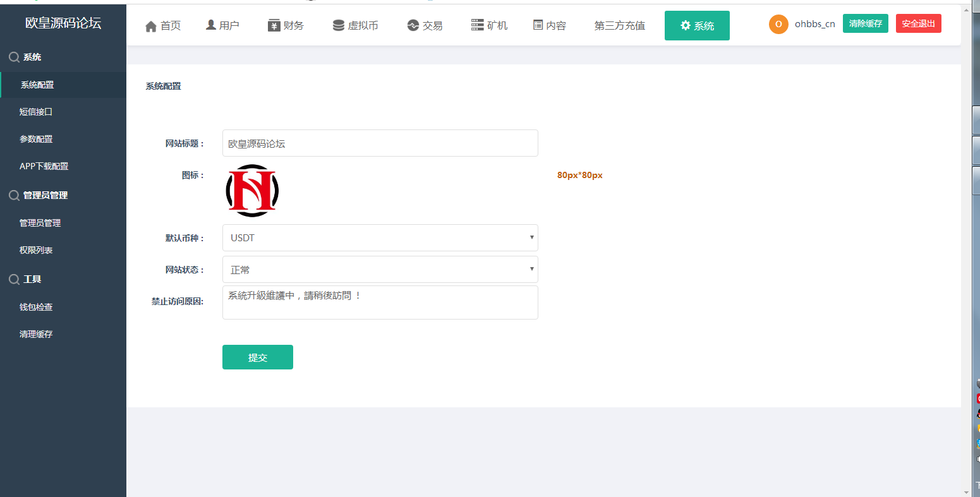
Task: Click 安全退出 to log out
Action: (x=918, y=23)
